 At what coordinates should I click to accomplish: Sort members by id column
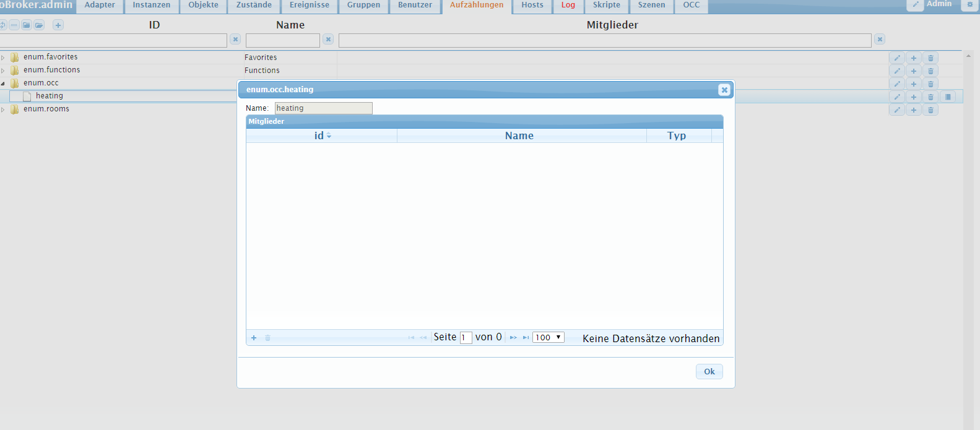(321, 135)
